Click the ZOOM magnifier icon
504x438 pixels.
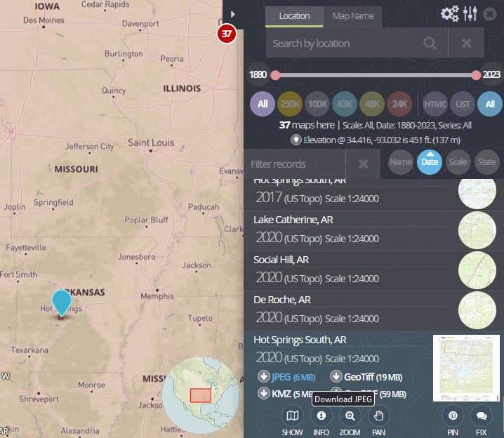coord(350,416)
